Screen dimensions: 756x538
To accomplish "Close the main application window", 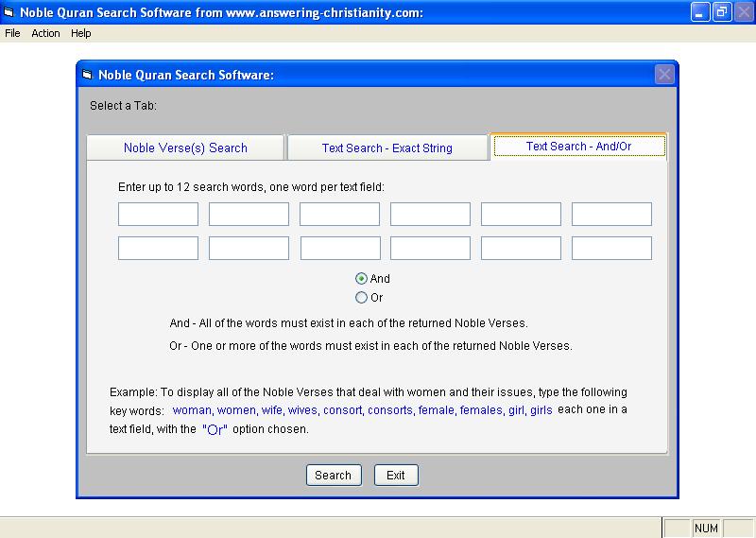I will pos(744,12).
